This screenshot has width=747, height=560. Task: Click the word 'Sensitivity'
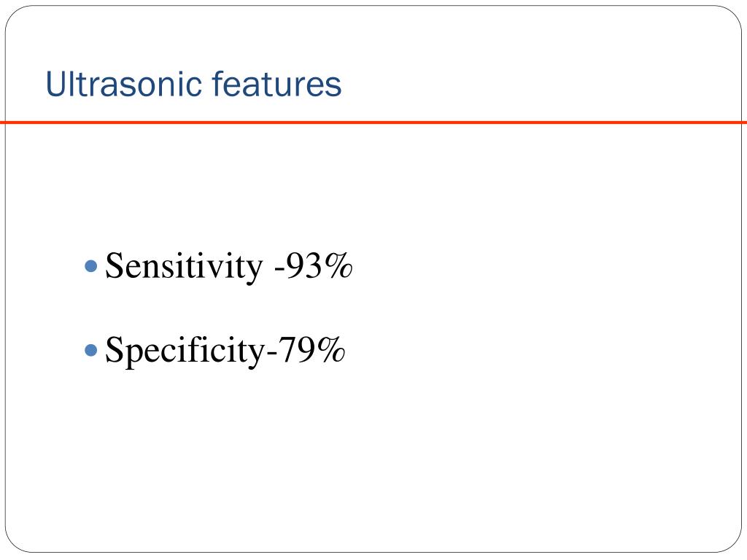tap(184, 267)
